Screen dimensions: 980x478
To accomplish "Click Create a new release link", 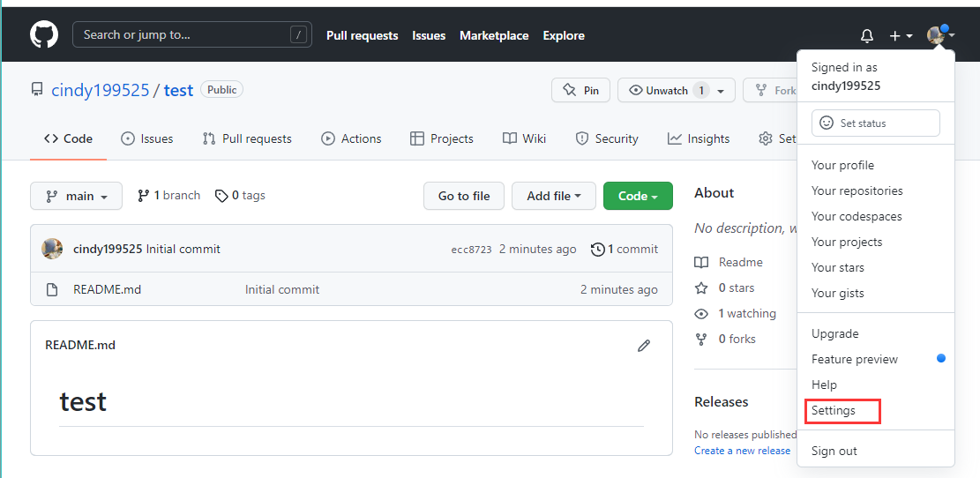I will click(x=742, y=451).
